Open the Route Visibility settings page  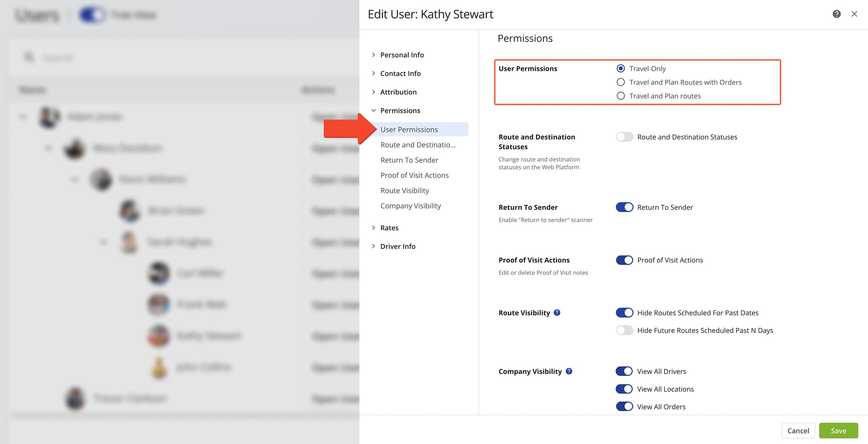click(404, 190)
